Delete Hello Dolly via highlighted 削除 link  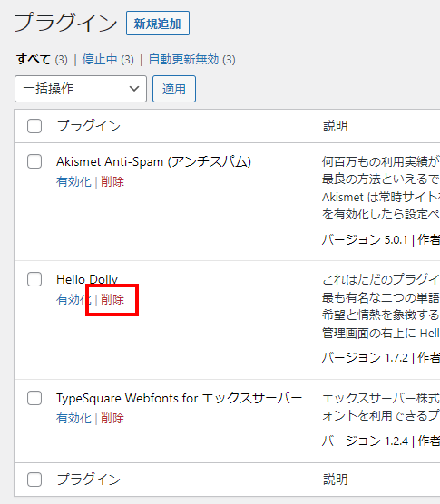pos(112,299)
